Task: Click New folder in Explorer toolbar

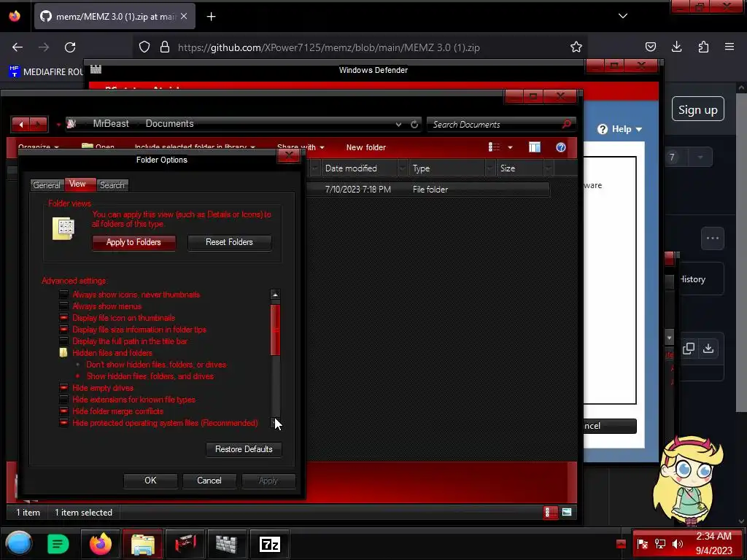Action: 366,147
